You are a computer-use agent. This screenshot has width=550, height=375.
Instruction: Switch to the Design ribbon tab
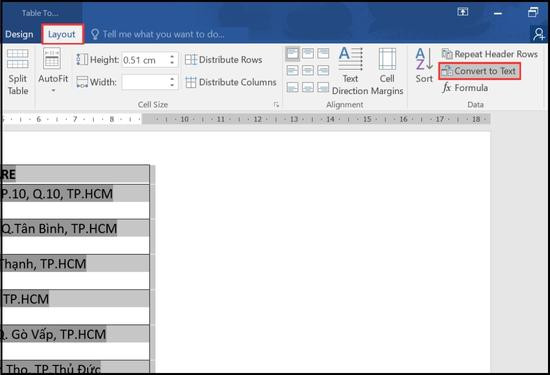click(19, 34)
